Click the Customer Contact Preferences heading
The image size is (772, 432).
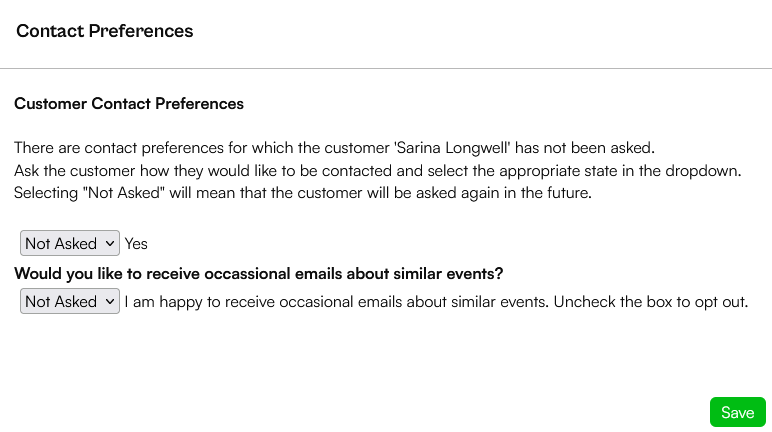coord(129,103)
